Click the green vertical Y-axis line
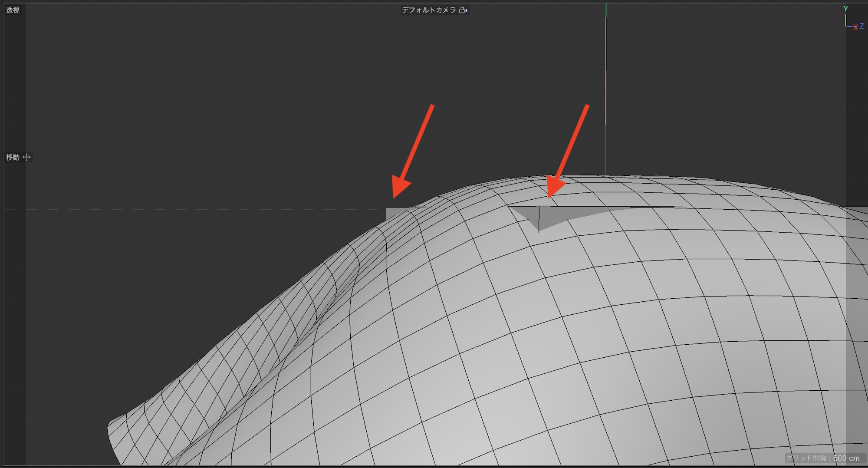The height and width of the screenshot is (468, 868). tap(606, 87)
